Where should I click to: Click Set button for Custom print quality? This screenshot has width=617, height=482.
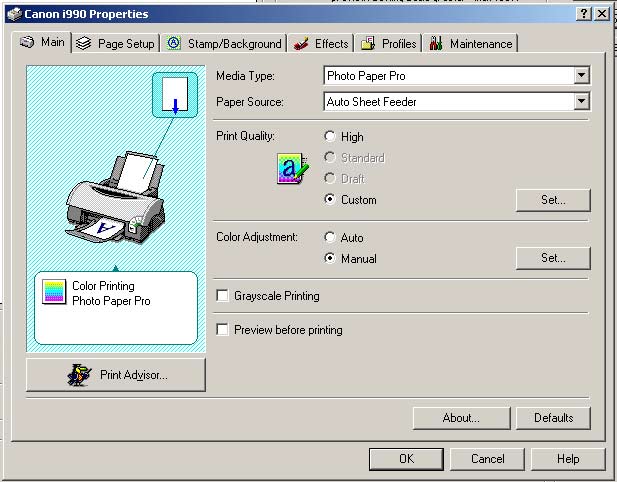tap(553, 200)
